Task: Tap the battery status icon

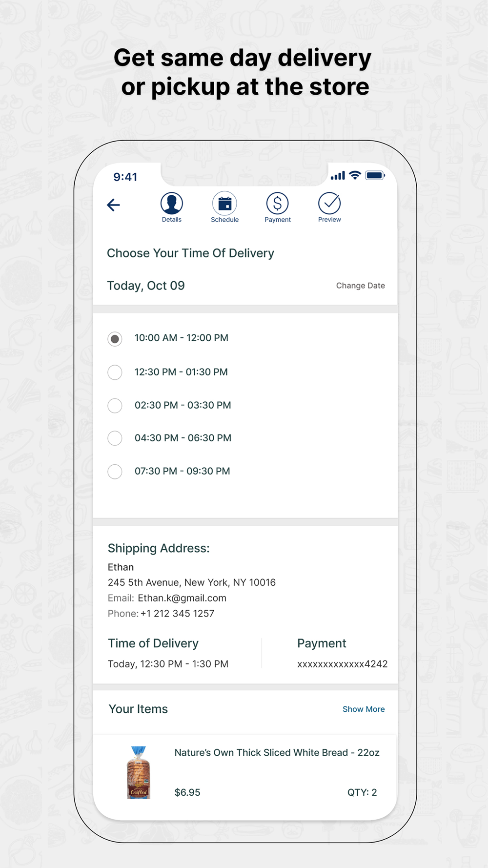Action: pos(375,175)
